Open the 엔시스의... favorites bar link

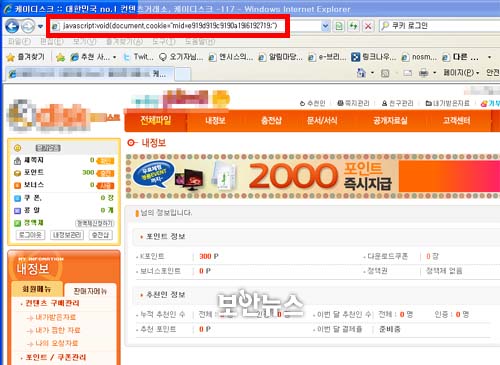pyautogui.click(x=231, y=57)
